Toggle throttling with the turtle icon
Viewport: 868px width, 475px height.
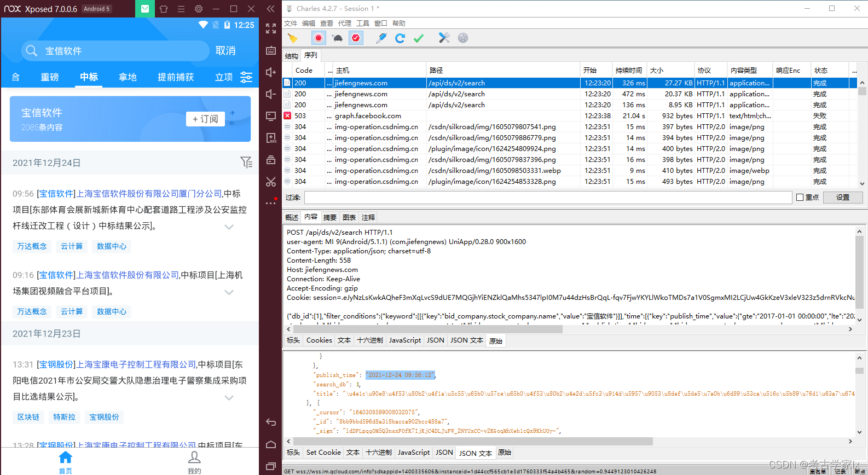(338, 38)
